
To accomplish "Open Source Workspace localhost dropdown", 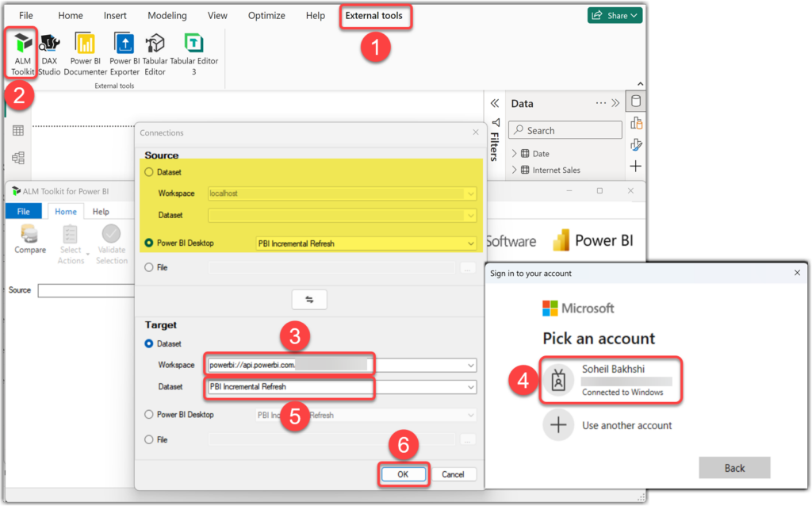I will click(x=470, y=194).
